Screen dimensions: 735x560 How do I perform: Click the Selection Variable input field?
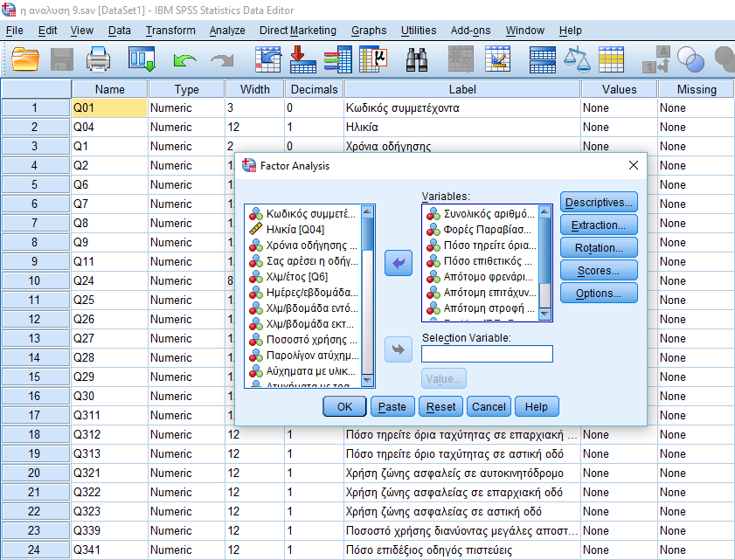487,354
